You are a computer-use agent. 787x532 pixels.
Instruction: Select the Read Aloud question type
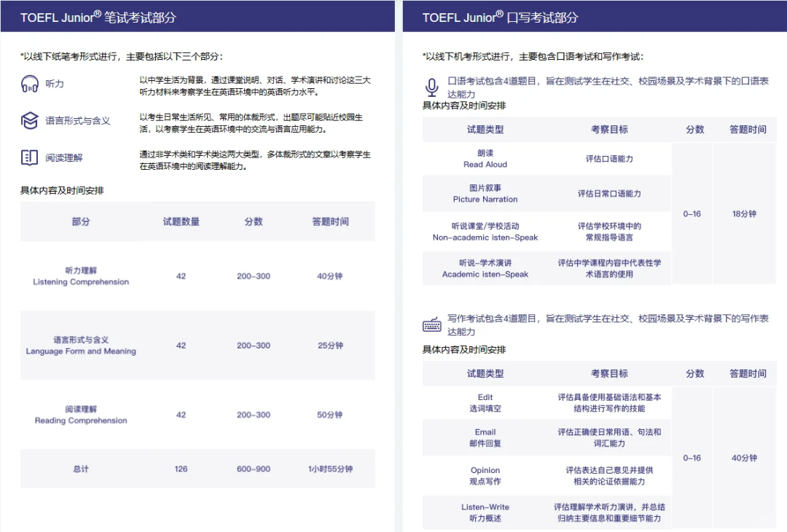(485, 159)
